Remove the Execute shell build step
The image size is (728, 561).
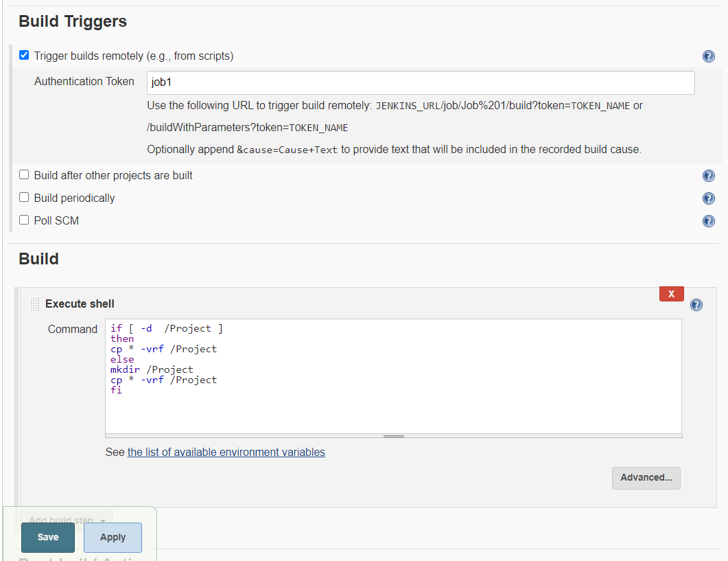[671, 293]
